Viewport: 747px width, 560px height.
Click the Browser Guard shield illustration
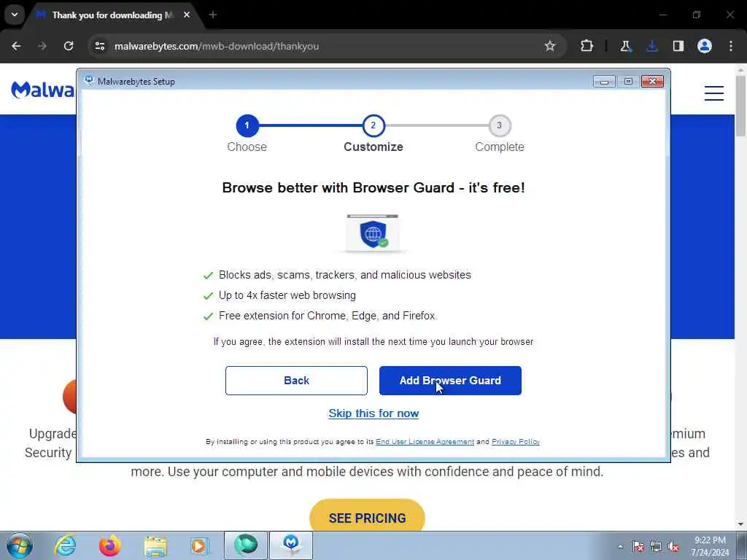pyautogui.click(x=373, y=233)
